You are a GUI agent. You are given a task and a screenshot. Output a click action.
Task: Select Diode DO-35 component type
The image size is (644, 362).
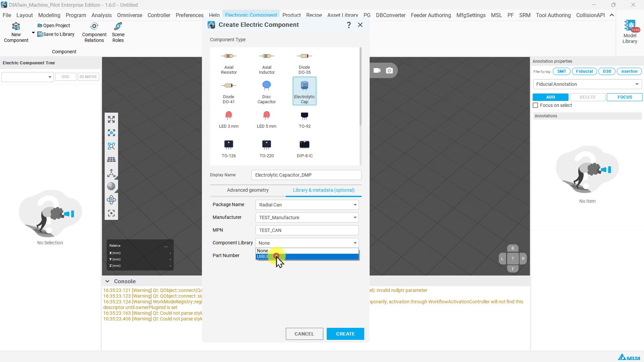(305, 63)
